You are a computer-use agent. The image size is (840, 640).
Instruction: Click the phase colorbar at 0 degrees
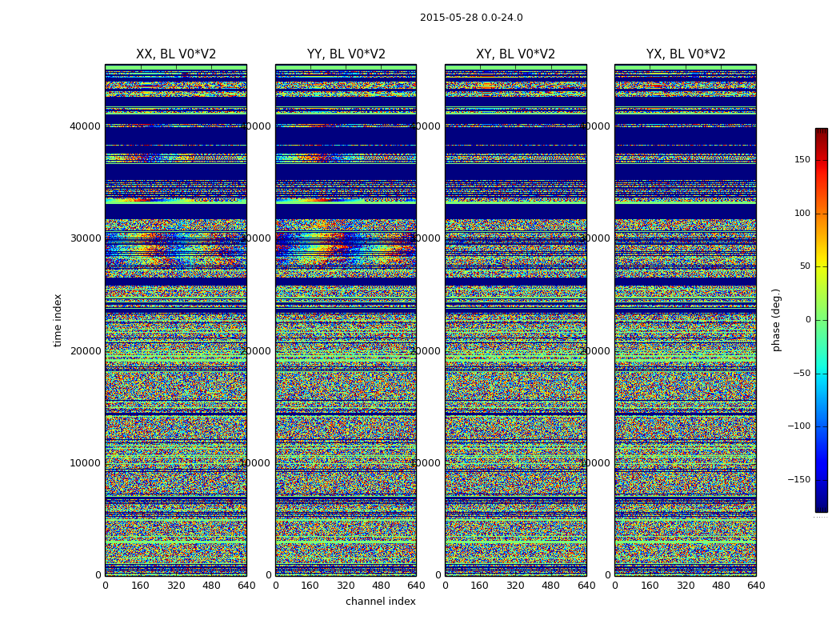(822, 320)
